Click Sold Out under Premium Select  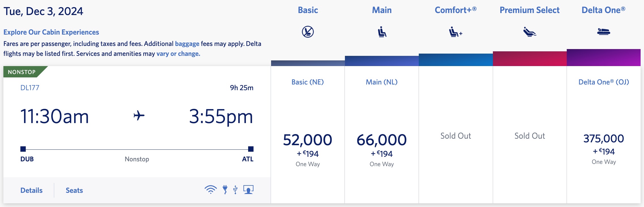point(530,136)
